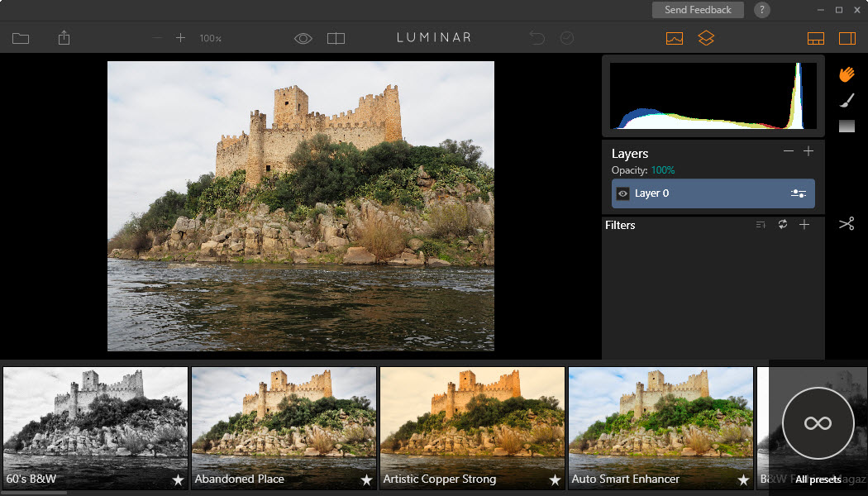This screenshot has width=868, height=496.
Task: Click the 100% zoom level
Action: (x=210, y=38)
